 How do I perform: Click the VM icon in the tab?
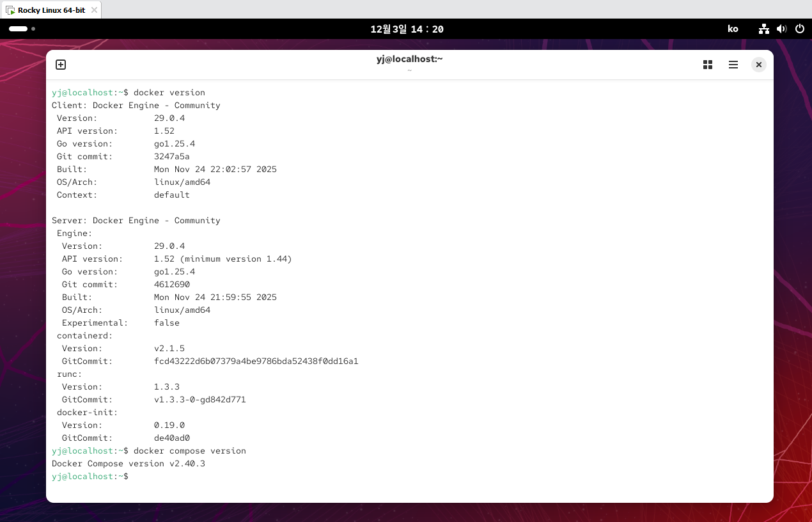coord(11,10)
